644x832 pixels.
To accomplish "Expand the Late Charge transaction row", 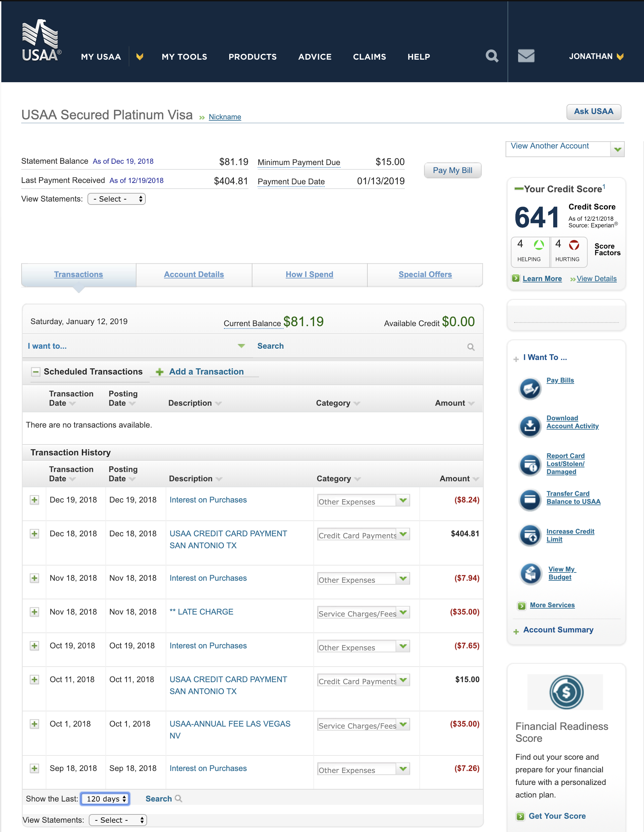I will pos(34,612).
